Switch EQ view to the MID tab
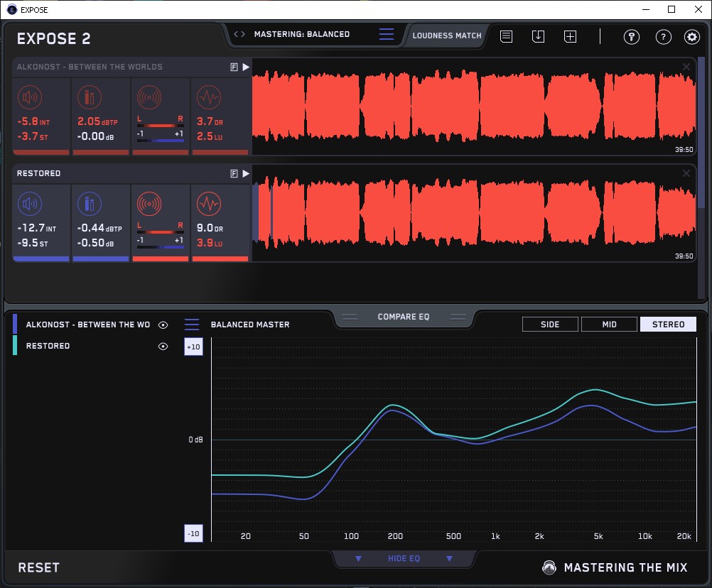This screenshot has width=712, height=588. click(x=609, y=325)
